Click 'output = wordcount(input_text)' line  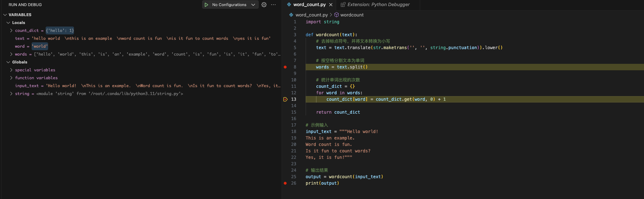(x=344, y=177)
